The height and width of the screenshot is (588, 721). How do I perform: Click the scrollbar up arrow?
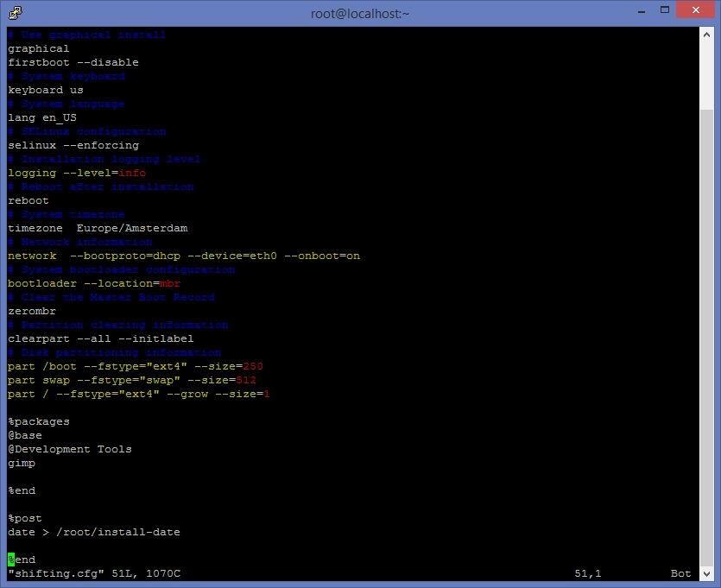coord(706,35)
